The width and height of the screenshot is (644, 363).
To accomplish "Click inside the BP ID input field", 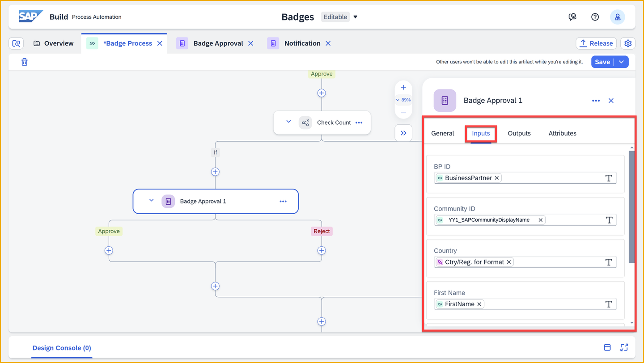I will click(x=525, y=178).
